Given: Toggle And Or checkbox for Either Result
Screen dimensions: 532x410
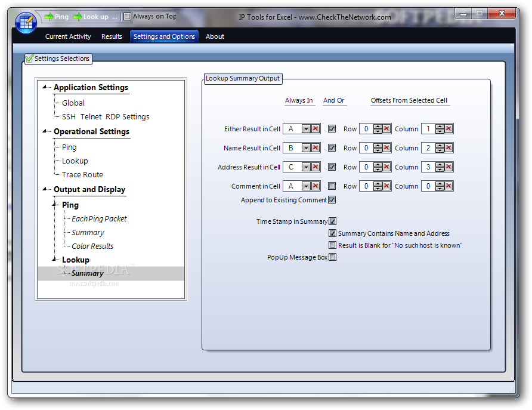Looking at the screenshot, I should (x=332, y=129).
